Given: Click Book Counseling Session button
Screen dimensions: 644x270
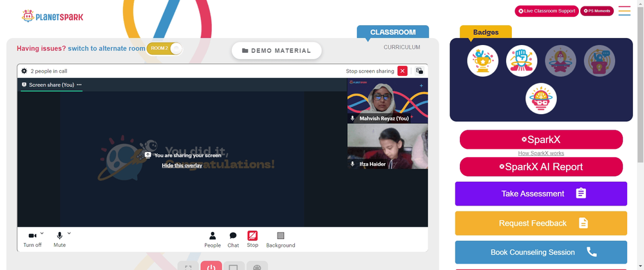Looking at the screenshot, I should pos(541,253).
